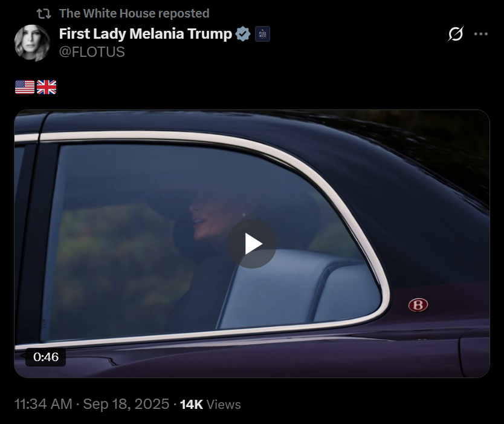Open the 11:34 AM timestamp link
The width and height of the screenshot is (504, 424).
[x=44, y=405]
